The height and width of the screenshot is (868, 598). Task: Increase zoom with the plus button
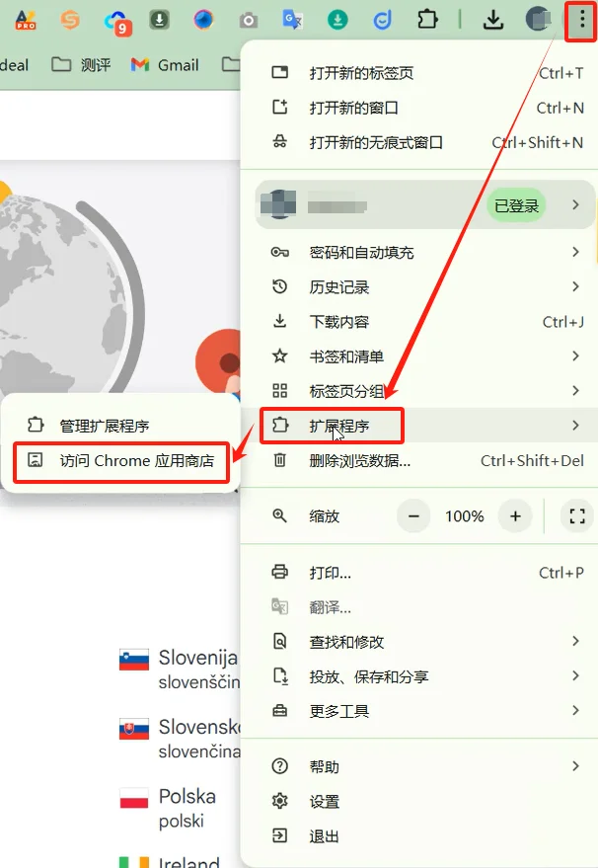pos(515,515)
